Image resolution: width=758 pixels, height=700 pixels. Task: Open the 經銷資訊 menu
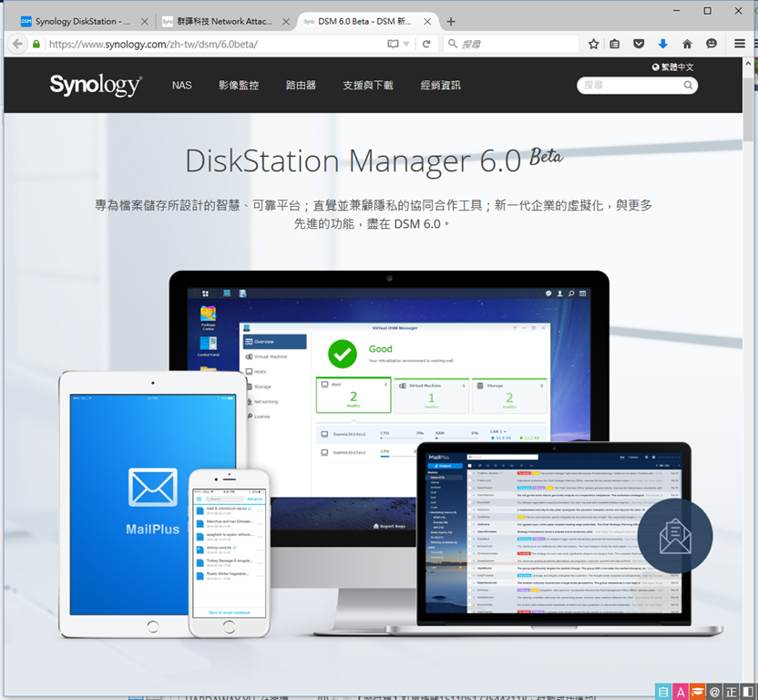440,85
